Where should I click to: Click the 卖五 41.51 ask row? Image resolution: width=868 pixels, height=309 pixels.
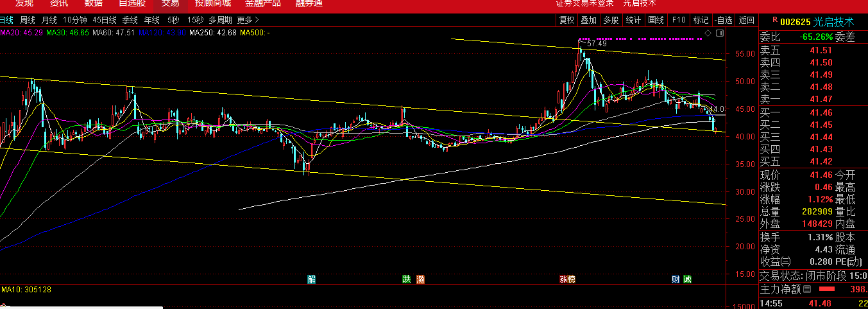813,50
